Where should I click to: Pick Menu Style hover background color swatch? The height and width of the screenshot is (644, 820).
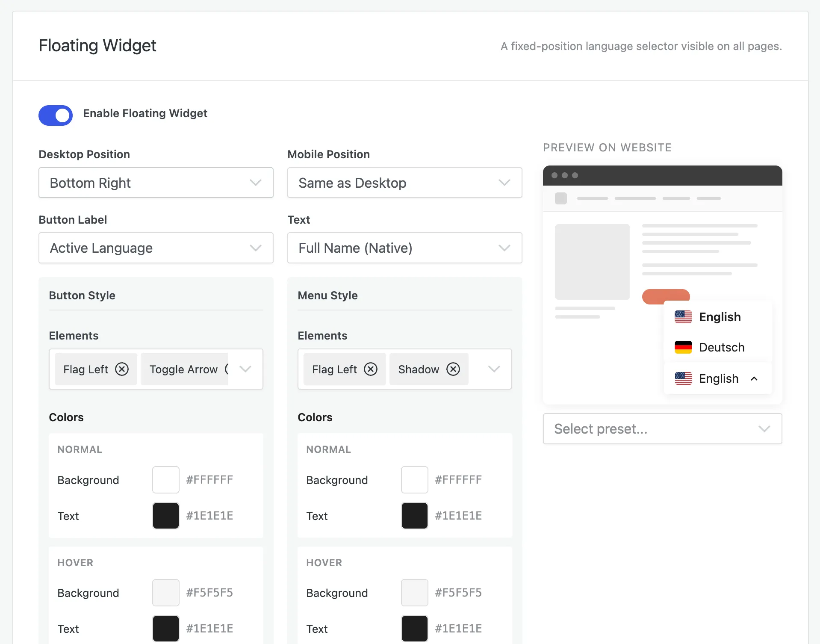pyautogui.click(x=415, y=593)
